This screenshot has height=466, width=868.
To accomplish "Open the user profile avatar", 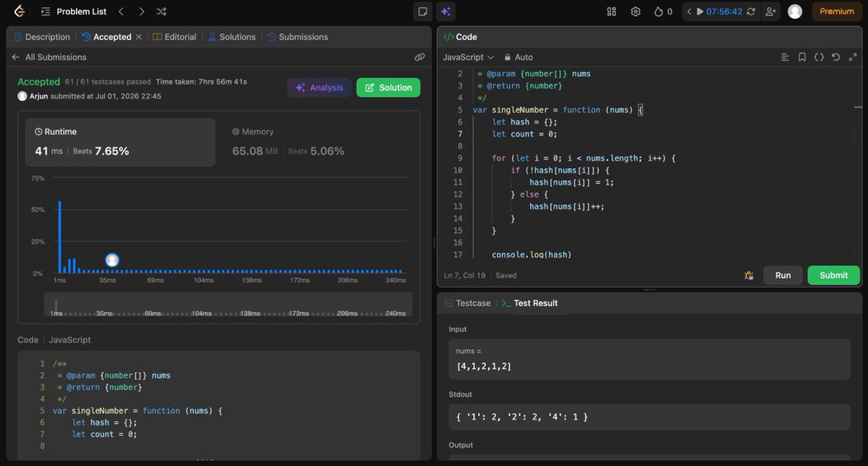I will (795, 12).
